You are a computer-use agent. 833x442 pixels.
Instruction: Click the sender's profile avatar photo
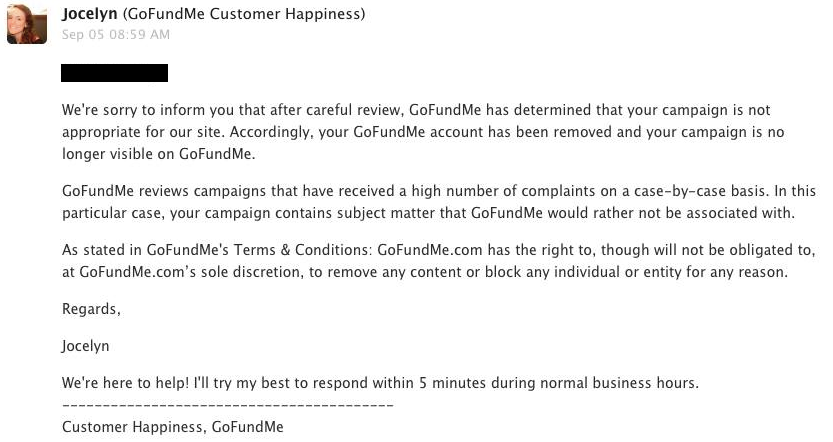click(27, 24)
